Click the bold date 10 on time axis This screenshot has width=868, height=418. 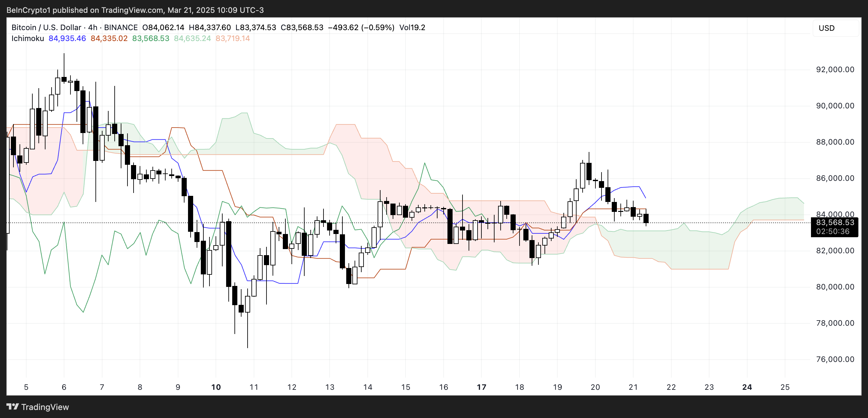[216, 387]
